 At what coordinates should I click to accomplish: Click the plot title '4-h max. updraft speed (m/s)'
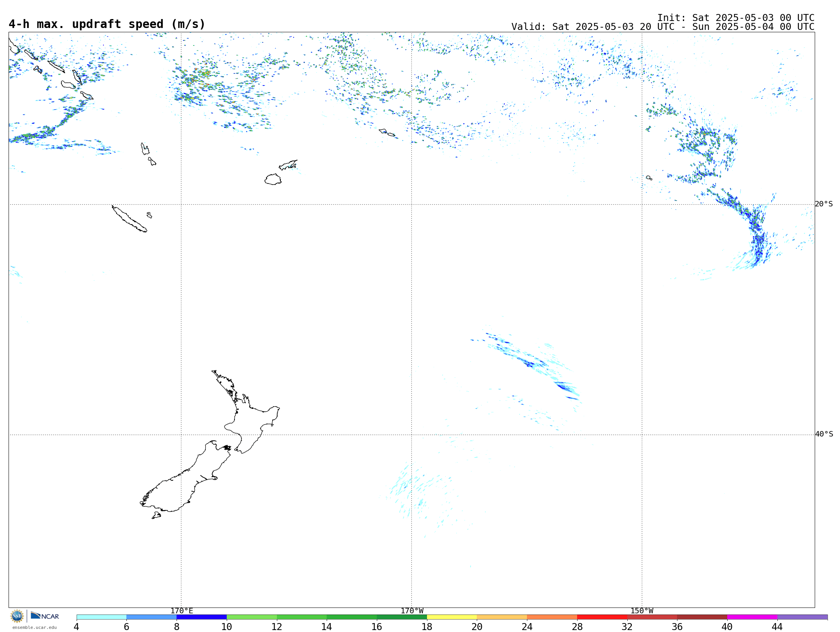click(x=107, y=24)
